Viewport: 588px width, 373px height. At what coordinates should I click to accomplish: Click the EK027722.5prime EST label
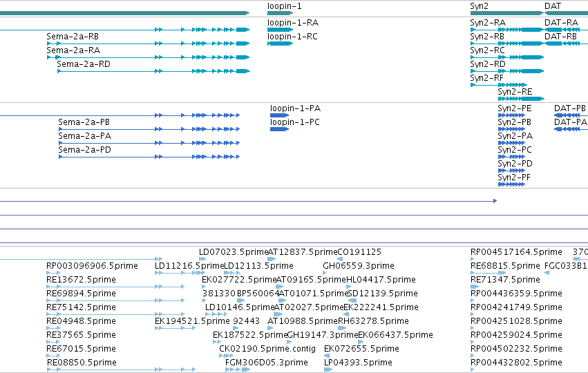(x=239, y=280)
